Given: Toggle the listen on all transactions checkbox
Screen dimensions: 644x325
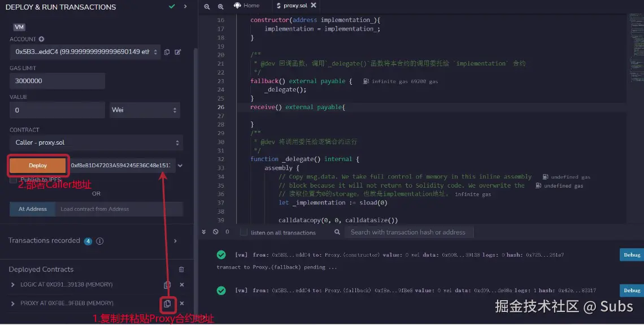Looking at the screenshot, I should click(x=243, y=232).
